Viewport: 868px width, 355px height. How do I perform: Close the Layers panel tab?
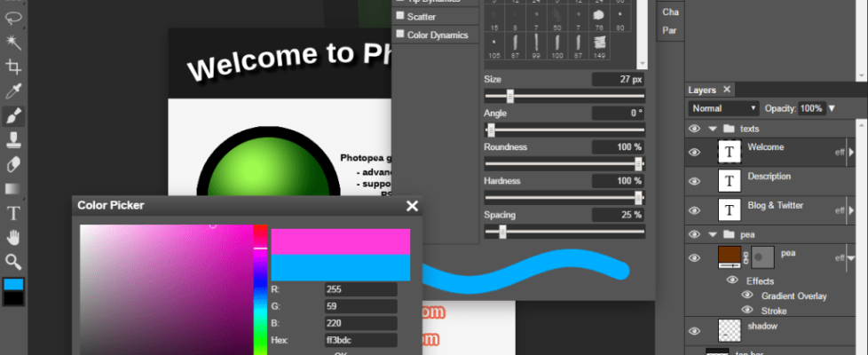tap(727, 89)
